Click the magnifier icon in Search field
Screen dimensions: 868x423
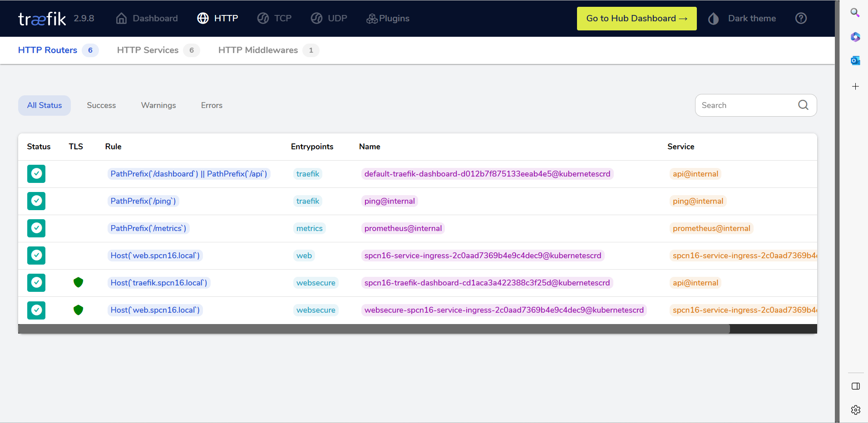point(803,105)
